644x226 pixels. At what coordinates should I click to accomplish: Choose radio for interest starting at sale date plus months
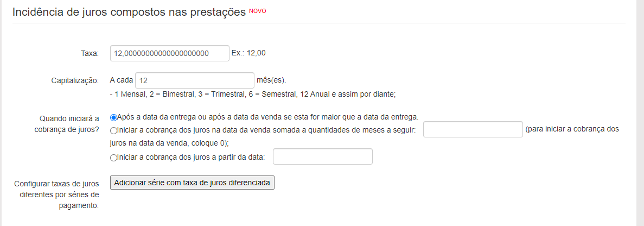[x=113, y=131]
